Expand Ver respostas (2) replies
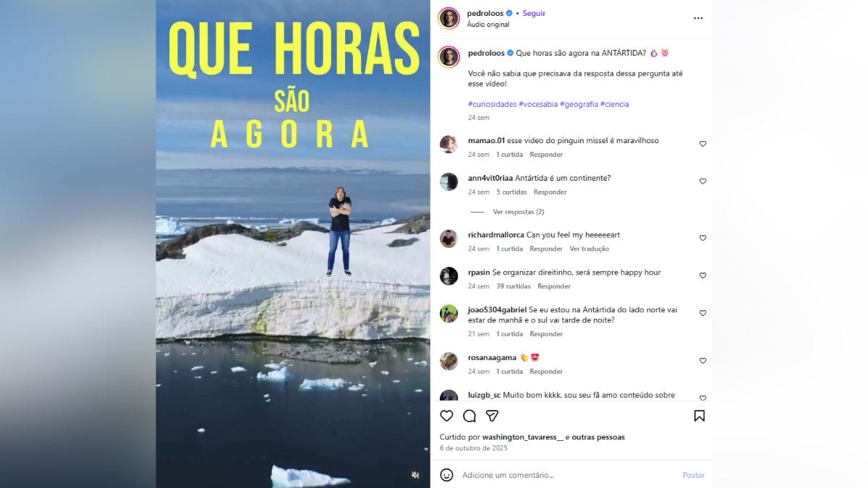This screenshot has height=488, width=868. 519,212
